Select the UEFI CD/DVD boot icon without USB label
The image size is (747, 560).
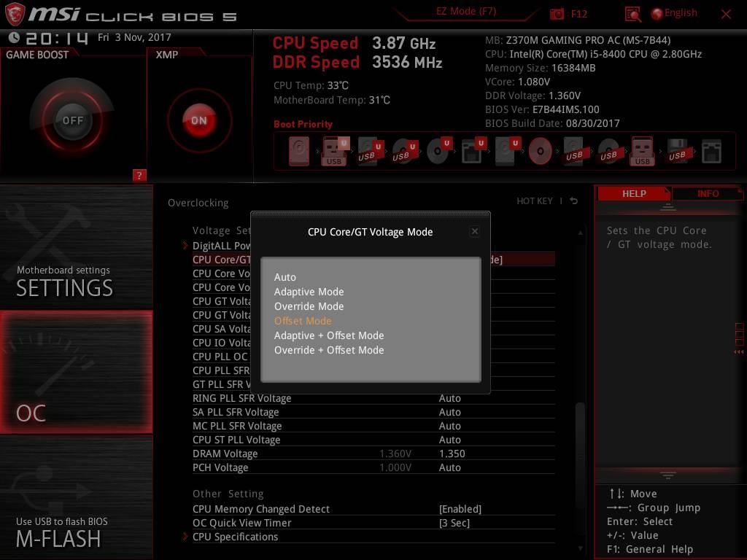tap(438, 151)
